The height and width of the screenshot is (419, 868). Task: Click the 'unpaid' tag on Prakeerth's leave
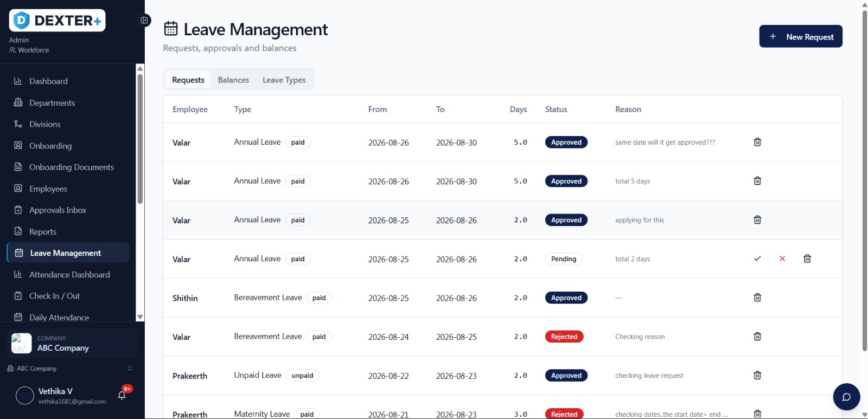pyautogui.click(x=302, y=376)
